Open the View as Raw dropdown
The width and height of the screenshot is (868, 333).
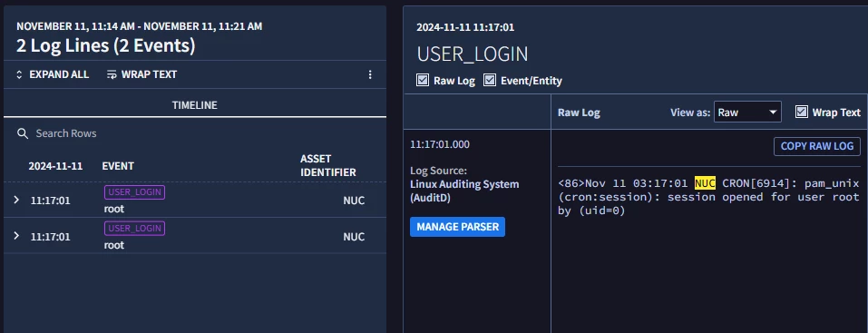(x=747, y=112)
